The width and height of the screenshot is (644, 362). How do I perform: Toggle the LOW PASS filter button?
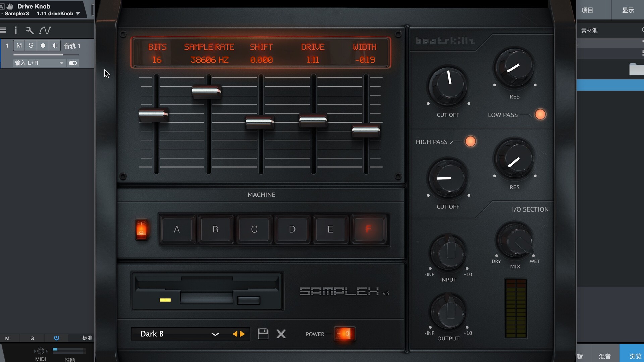[540, 115]
